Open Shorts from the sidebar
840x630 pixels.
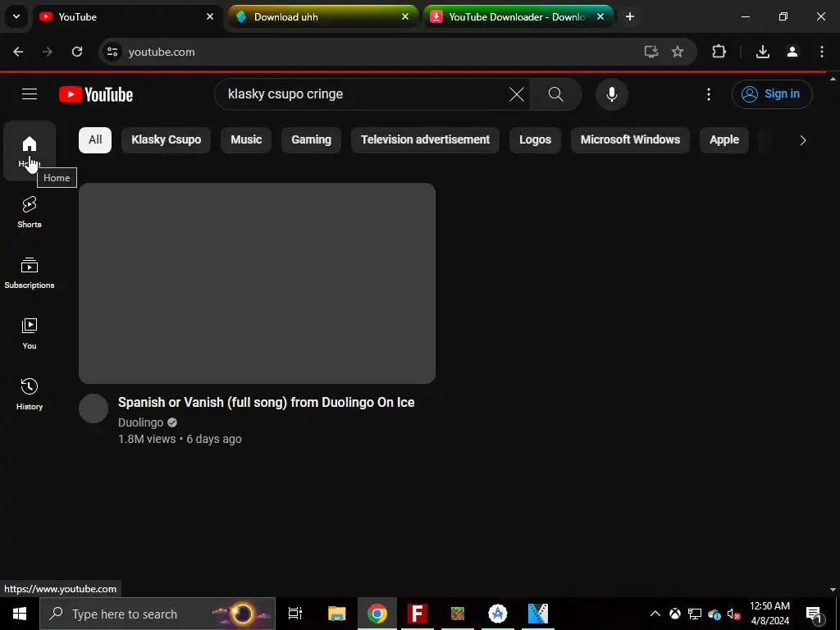click(x=30, y=212)
